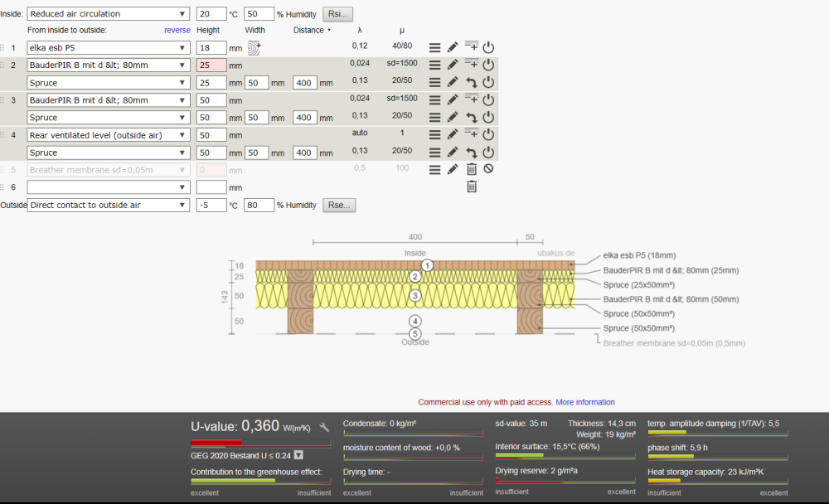
Task: Open the 'Direct contact to outside air' dropdown
Action: 109,206
